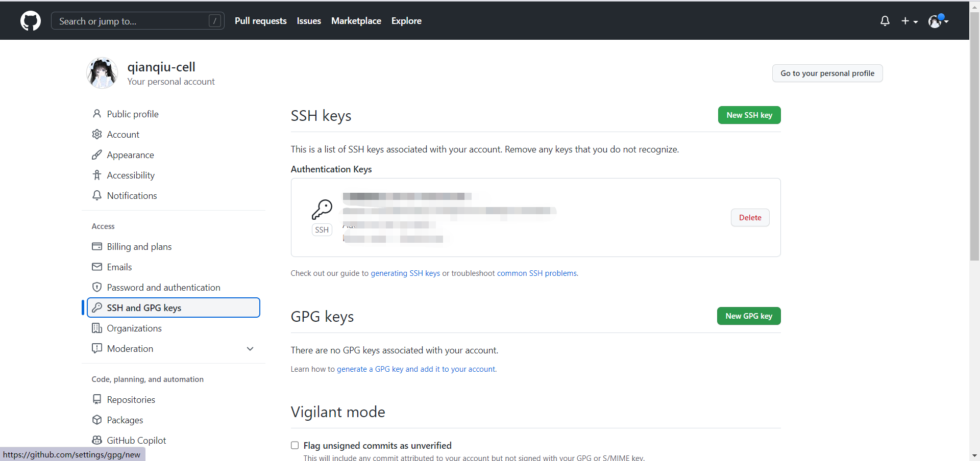
Task: Open the generating SSH keys guide link
Action: click(x=405, y=273)
